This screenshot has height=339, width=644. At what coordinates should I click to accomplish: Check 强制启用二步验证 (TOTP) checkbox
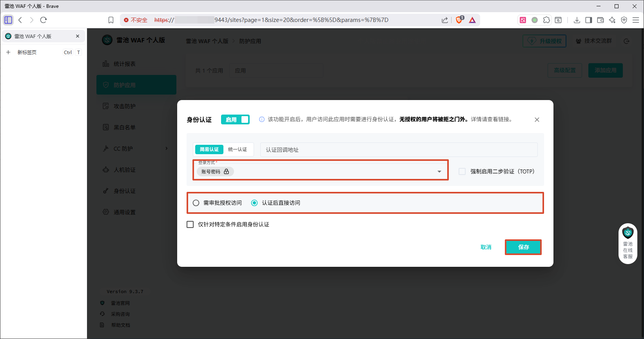pos(462,171)
